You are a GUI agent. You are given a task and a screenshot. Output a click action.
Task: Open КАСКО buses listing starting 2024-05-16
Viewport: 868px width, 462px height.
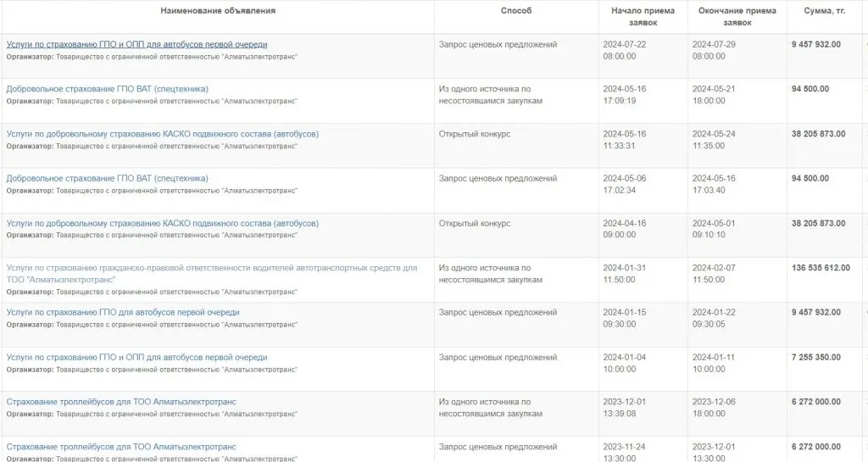coord(162,134)
